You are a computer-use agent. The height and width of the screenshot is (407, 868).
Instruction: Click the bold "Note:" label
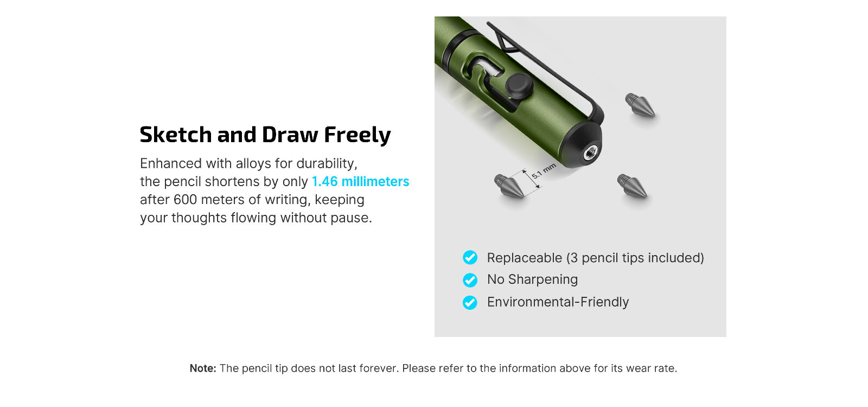pos(203,368)
